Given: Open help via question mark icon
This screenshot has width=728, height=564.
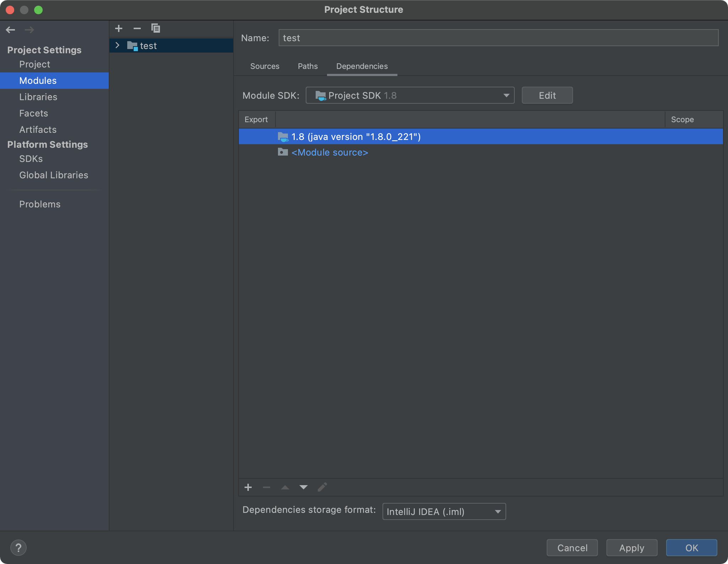Looking at the screenshot, I should tap(18, 548).
